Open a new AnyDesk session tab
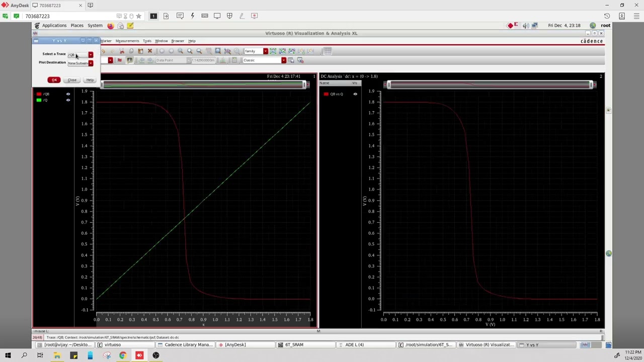Screen dimensions: 644x362 click(x=90, y=6)
